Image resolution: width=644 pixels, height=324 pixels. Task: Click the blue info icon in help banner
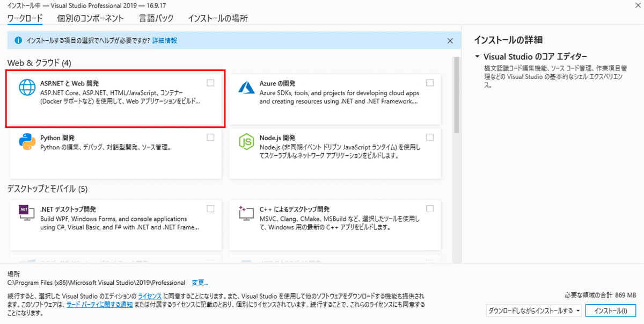[x=18, y=40]
